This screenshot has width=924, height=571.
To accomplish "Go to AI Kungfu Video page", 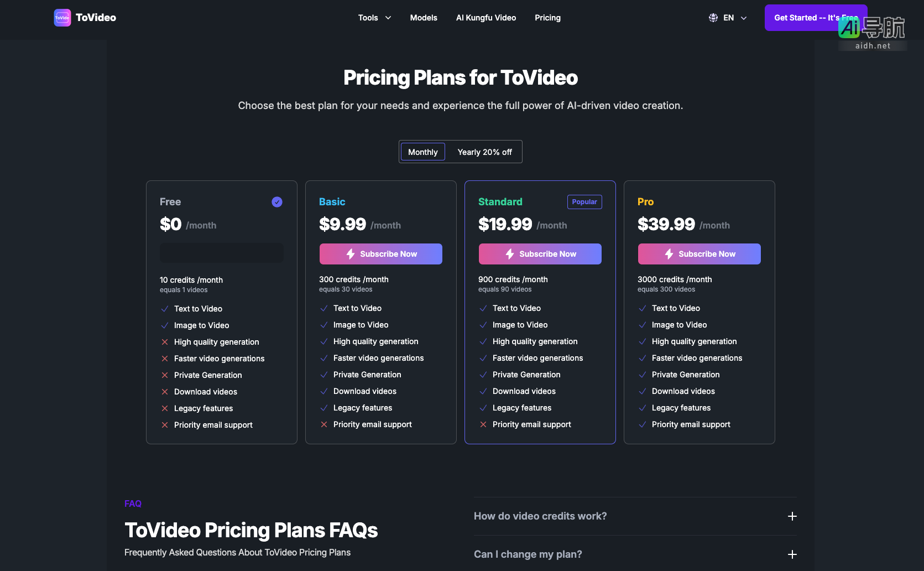I will 486,18.
